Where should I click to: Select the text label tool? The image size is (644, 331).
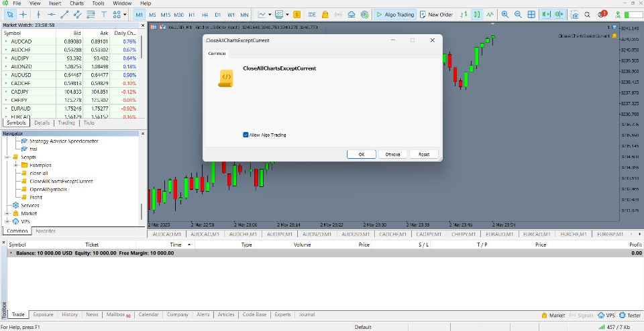104,14
